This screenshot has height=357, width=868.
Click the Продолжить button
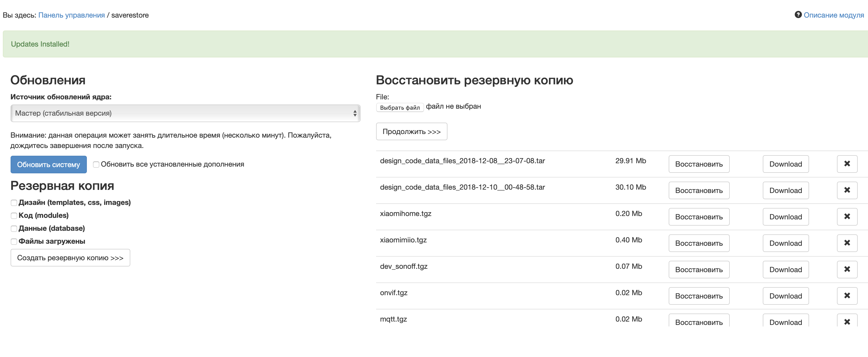412,131
